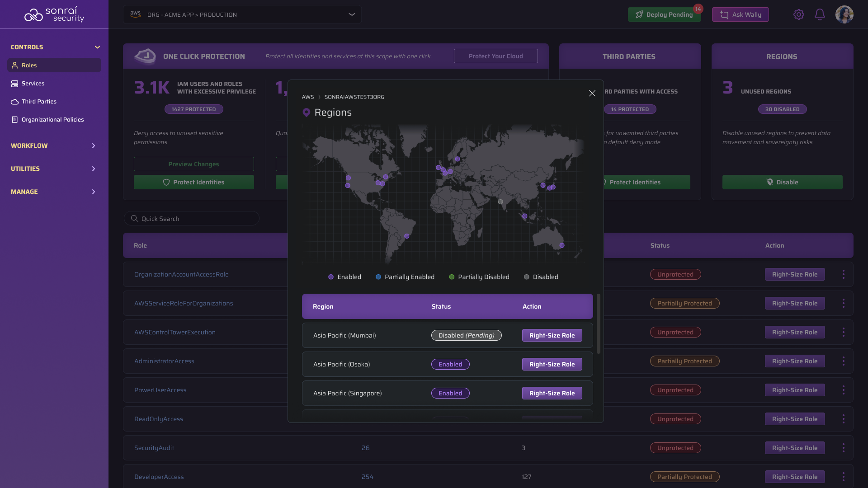This screenshot has width=868, height=488.
Task: Go to Third Parties in the sidebar
Action: pos(54,101)
